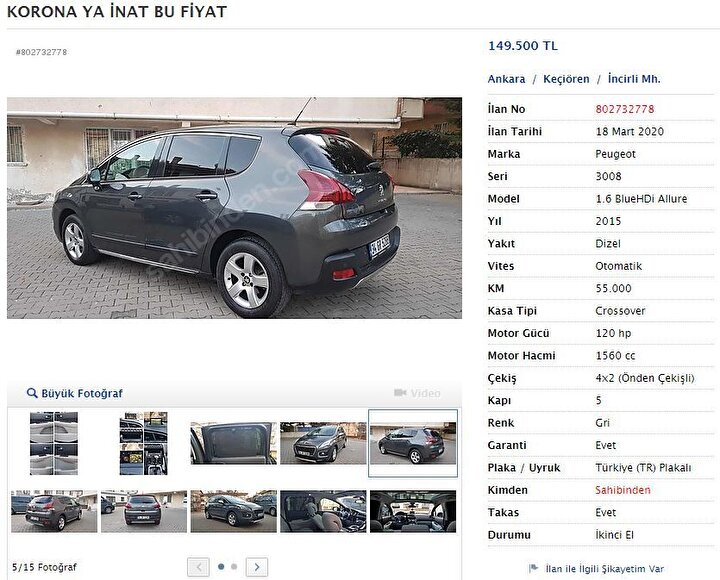Go to next photo page arrow
Image resolution: width=720 pixels, height=580 pixels.
point(257,567)
